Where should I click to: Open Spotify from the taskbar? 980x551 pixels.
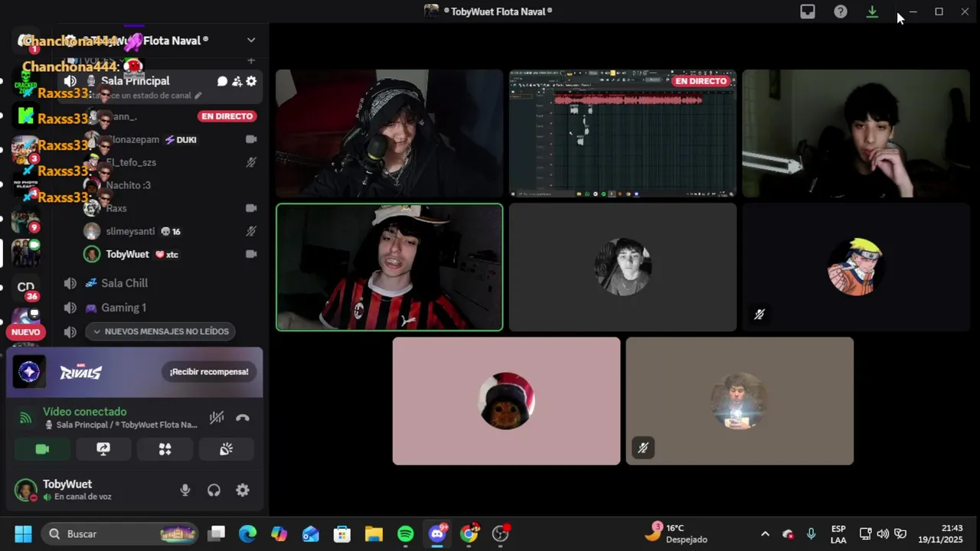pos(406,534)
